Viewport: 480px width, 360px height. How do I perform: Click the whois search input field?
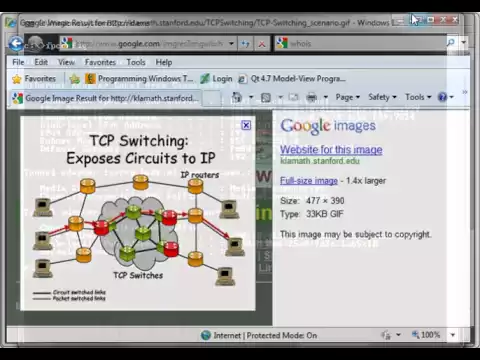point(367,43)
